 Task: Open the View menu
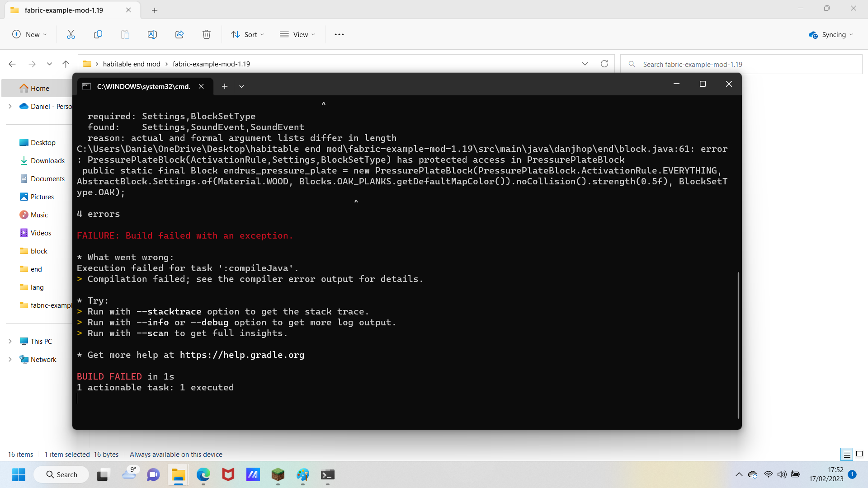pyautogui.click(x=297, y=34)
